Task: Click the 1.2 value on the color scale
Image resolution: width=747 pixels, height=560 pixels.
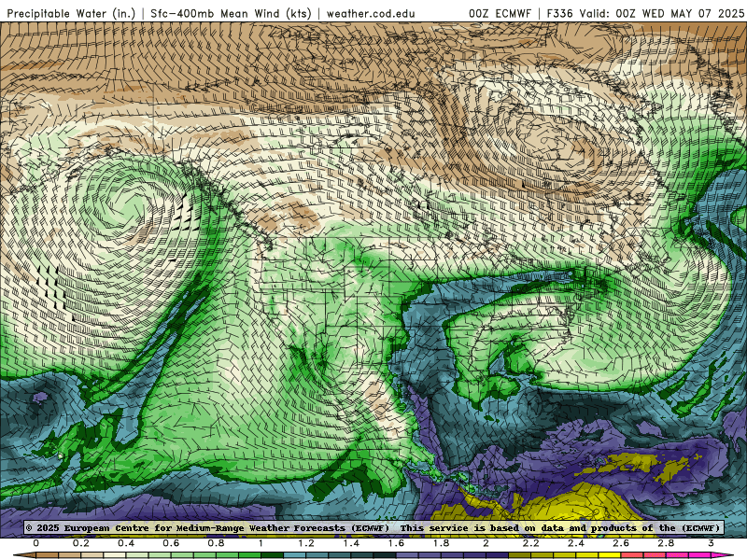Action: coord(306,543)
